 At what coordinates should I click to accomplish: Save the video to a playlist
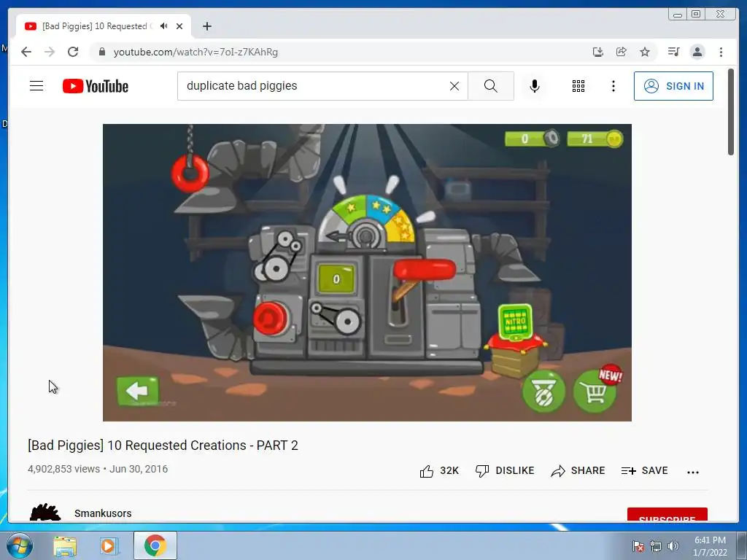[645, 470]
